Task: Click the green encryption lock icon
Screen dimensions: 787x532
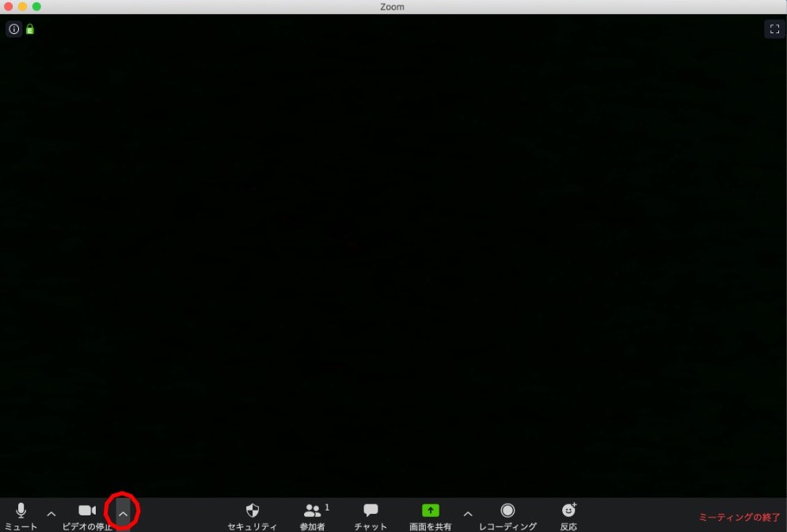Action: coord(30,29)
